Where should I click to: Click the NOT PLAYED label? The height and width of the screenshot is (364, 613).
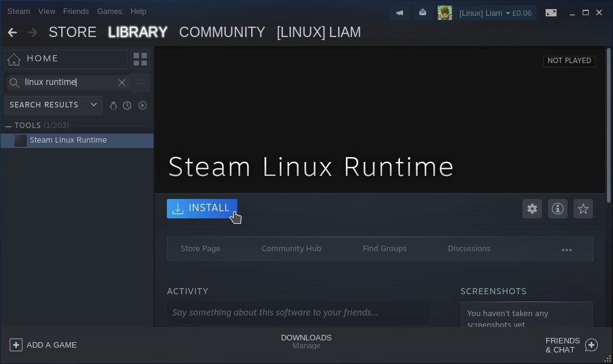coord(569,61)
